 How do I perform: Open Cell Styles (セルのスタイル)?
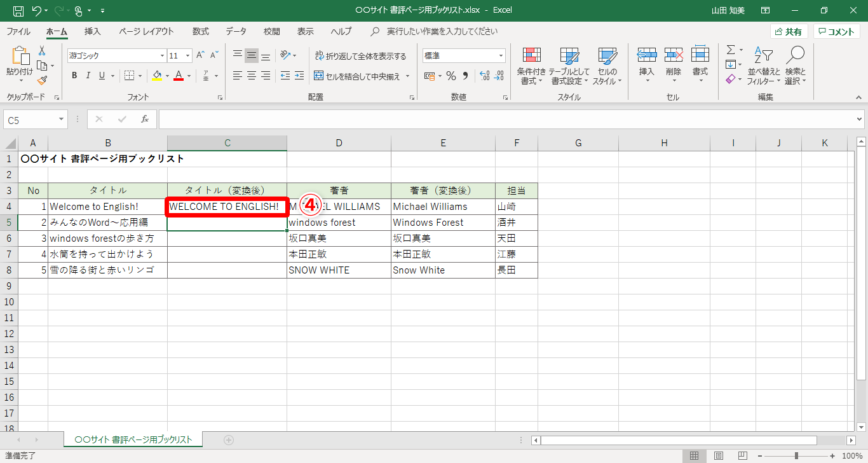click(x=607, y=66)
